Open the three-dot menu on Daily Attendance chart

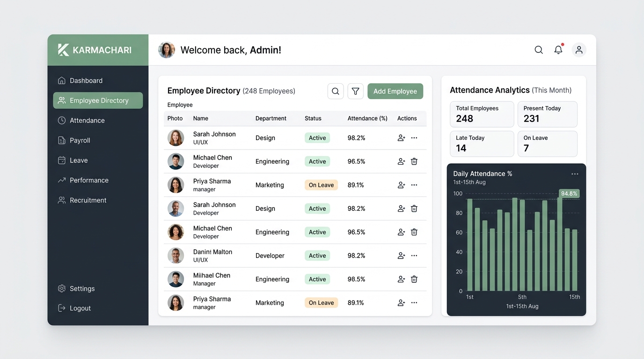coord(575,174)
